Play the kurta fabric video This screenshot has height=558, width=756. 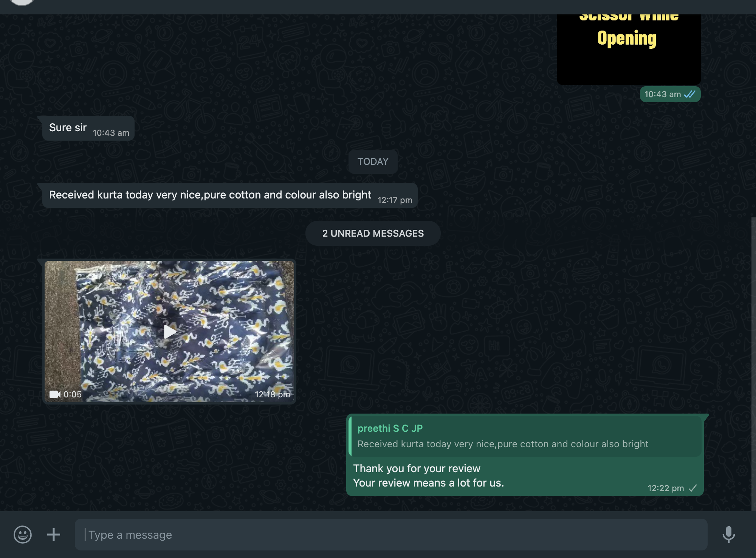pyautogui.click(x=170, y=332)
